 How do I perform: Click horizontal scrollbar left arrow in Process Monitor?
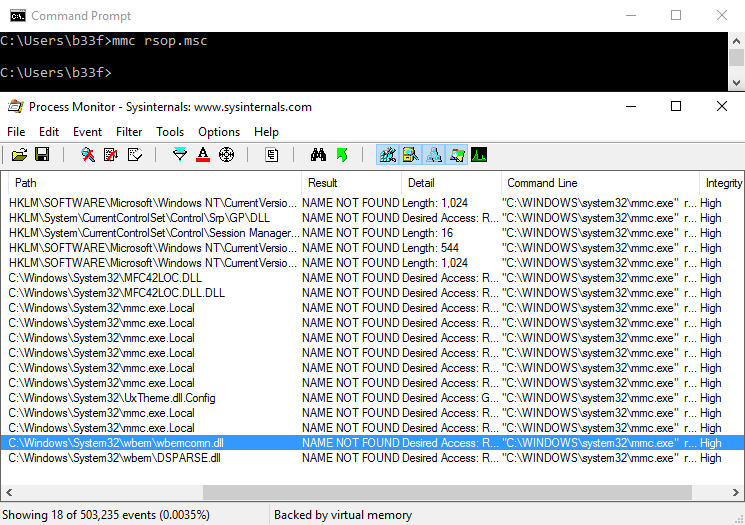[x=9, y=492]
